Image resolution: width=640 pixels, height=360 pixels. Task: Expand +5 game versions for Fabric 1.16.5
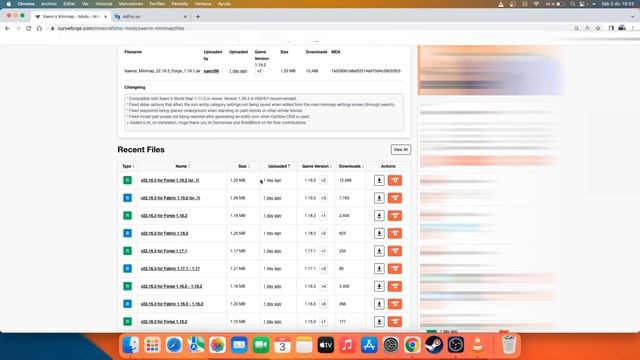[x=323, y=304]
